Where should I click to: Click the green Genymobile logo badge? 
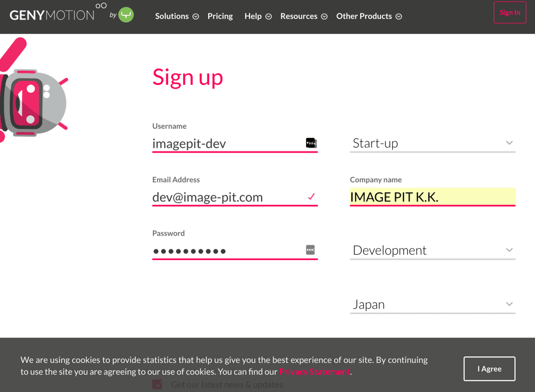click(x=126, y=15)
